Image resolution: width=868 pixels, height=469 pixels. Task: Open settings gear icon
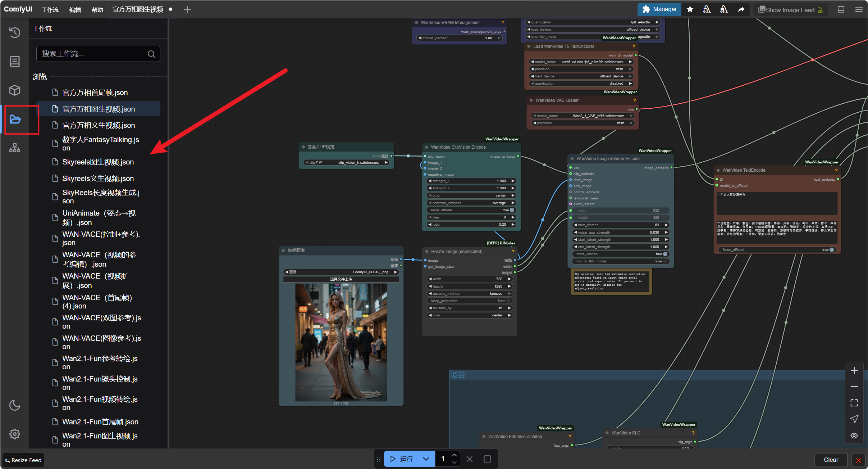click(14, 434)
